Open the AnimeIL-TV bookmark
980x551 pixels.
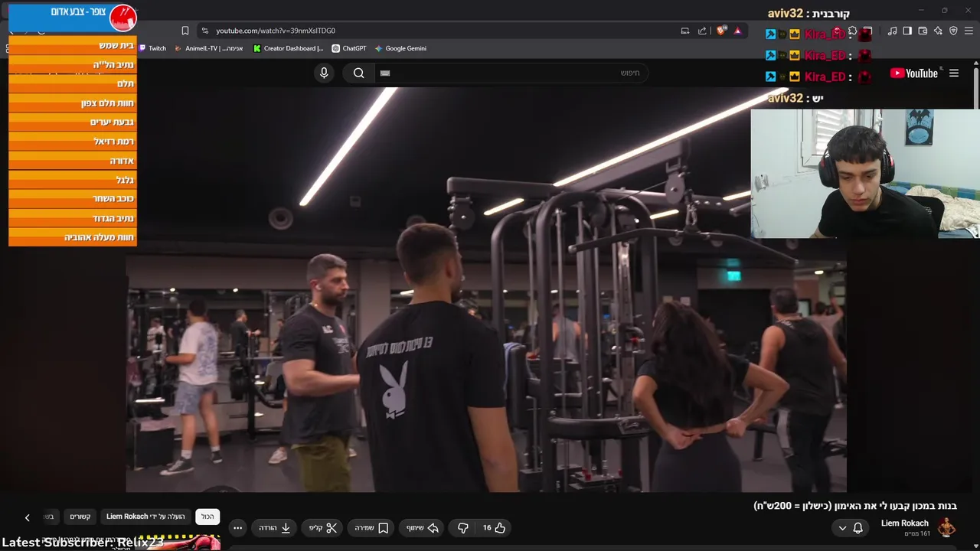(209, 48)
